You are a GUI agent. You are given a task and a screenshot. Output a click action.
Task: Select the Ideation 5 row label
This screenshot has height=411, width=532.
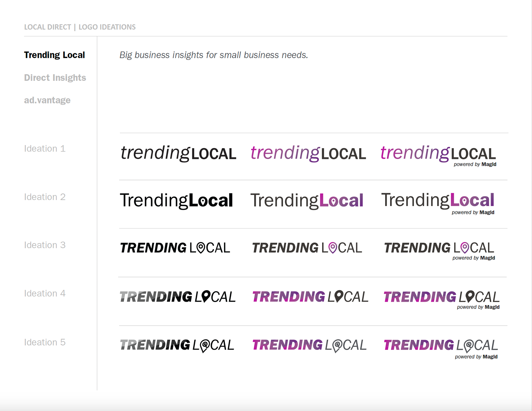[45, 342]
